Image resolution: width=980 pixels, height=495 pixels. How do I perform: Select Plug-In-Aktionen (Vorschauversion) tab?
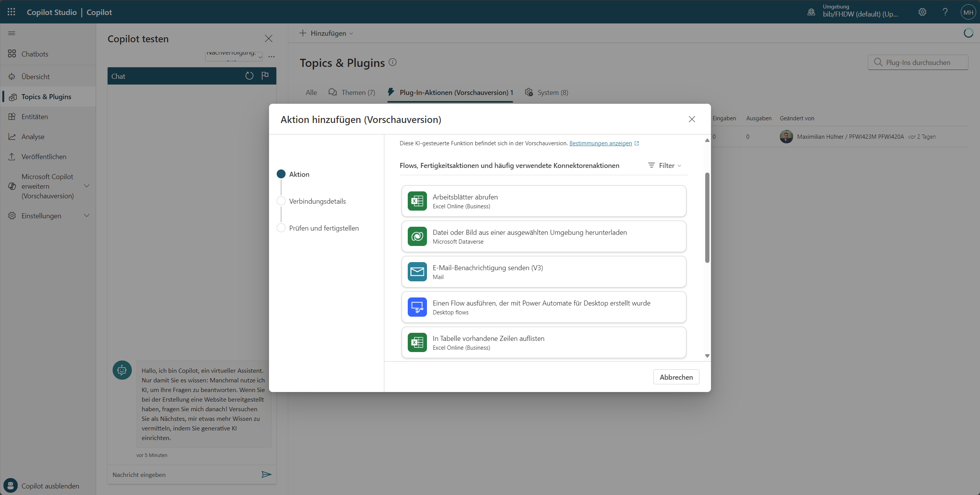450,92
